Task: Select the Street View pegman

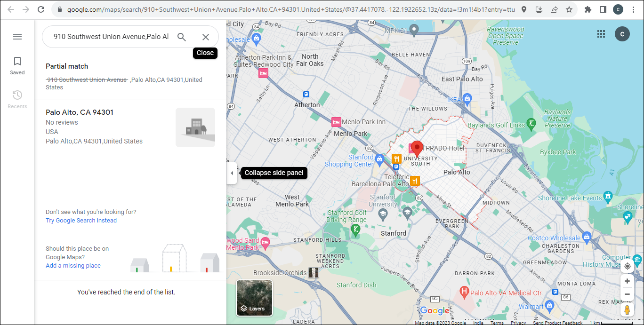Action: click(627, 310)
